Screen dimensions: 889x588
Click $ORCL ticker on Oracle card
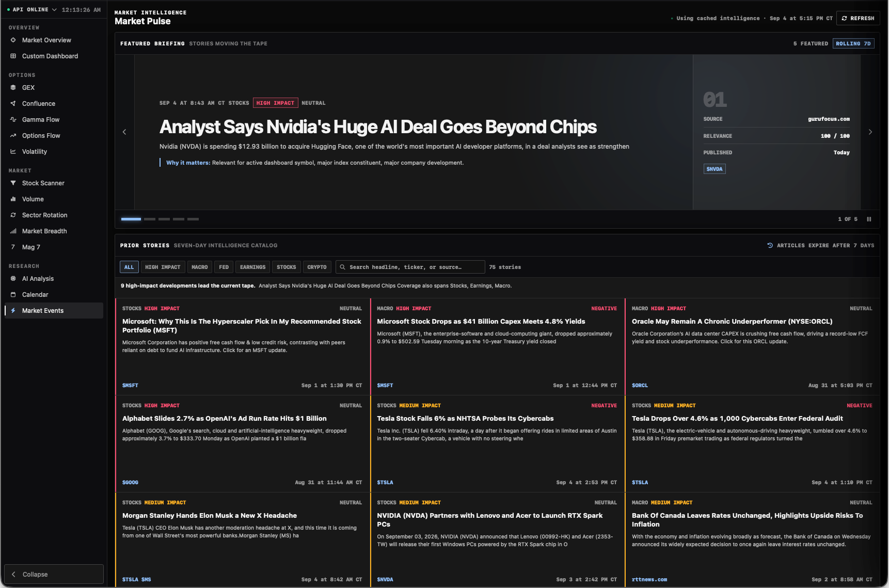[x=640, y=386]
